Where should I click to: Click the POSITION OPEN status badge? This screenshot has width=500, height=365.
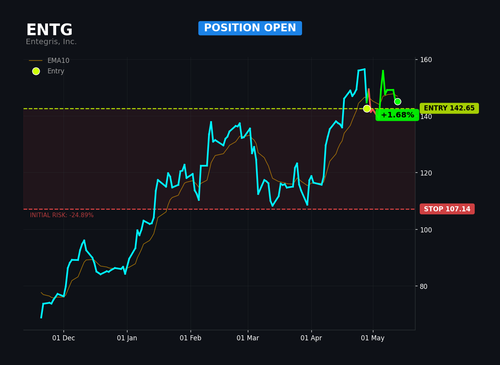(x=250, y=28)
